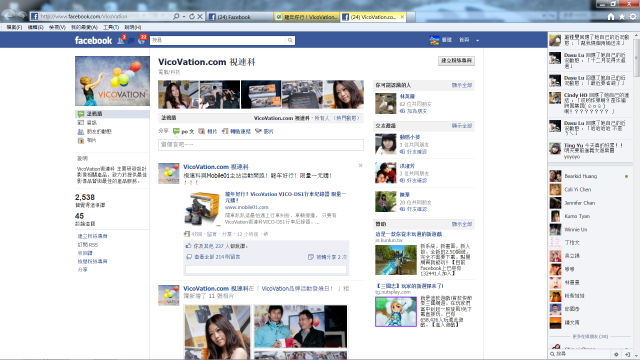Open the browser menu ending (H)
Viewport: 640px width, 360px height.
coord(133,27)
